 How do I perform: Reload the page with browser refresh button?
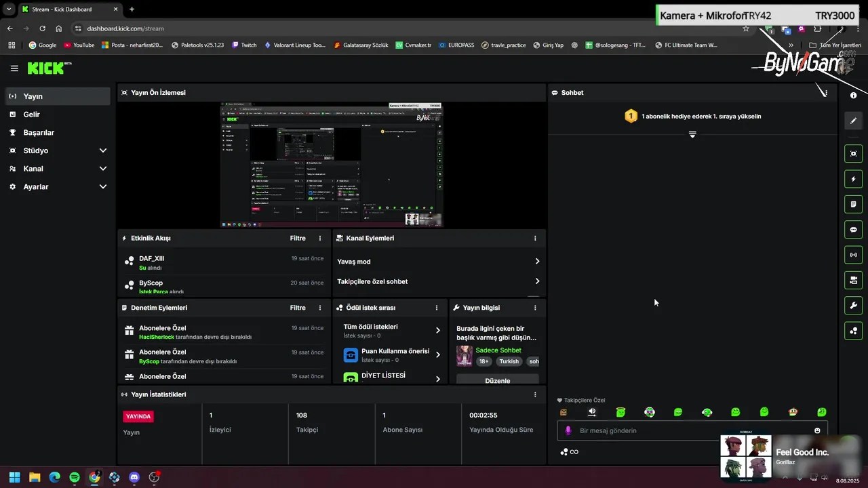click(42, 28)
